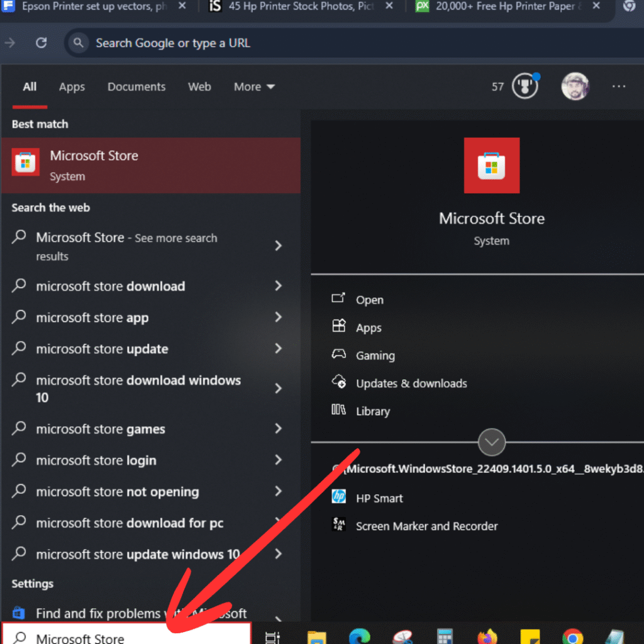Open the three-dot options menu

point(619,86)
